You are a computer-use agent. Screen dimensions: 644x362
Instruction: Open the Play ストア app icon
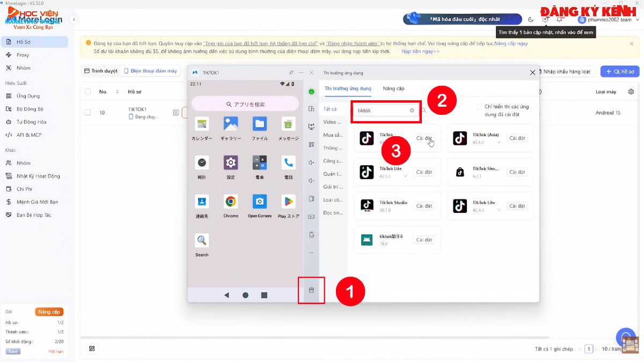coord(289,202)
